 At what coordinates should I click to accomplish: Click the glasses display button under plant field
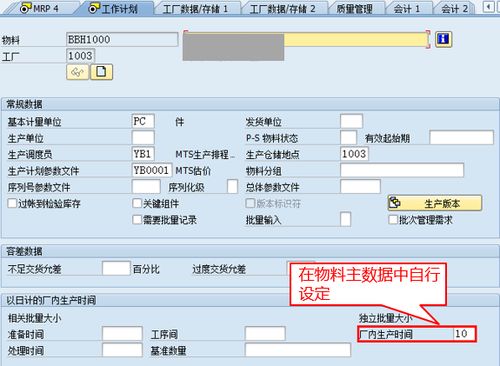pos(78,72)
